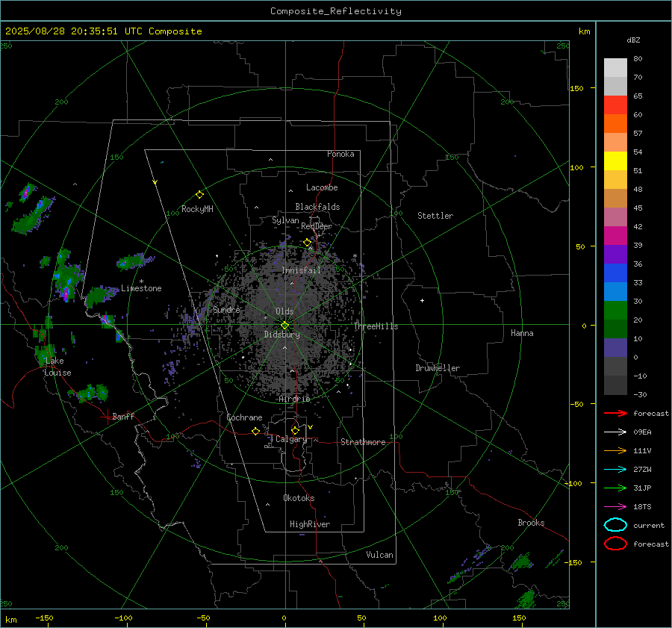The image size is (672, 628).
Task: Click the Limestone label
Action: tap(141, 288)
